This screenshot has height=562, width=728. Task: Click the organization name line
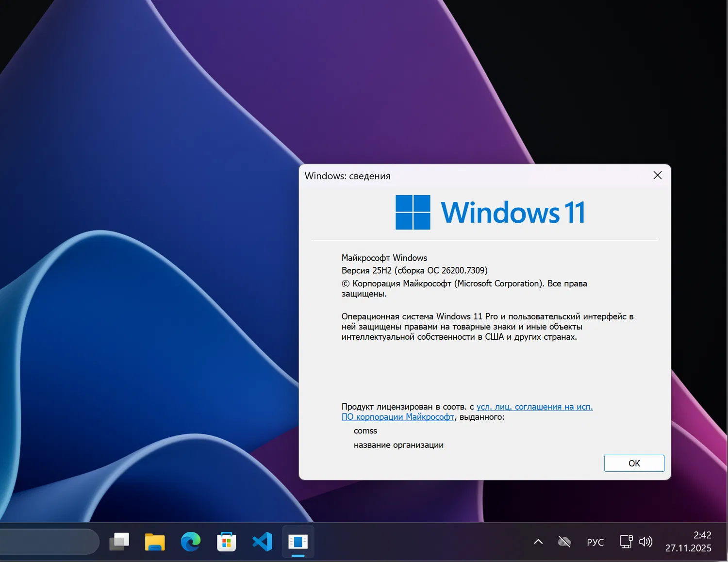(x=398, y=445)
